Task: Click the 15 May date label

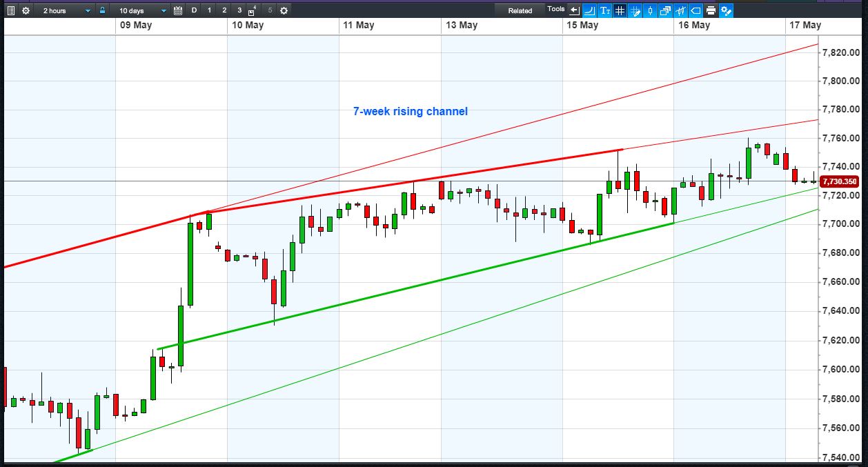Action: pyautogui.click(x=582, y=25)
